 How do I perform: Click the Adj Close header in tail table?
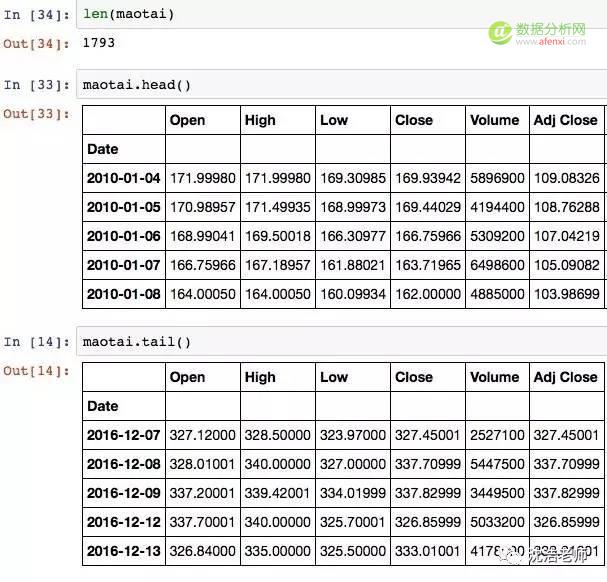(x=566, y=377)
